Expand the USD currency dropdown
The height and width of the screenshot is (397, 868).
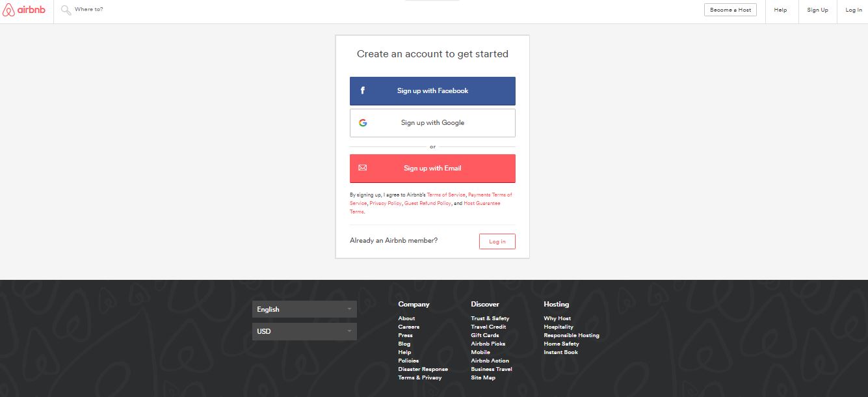point(304,331)
